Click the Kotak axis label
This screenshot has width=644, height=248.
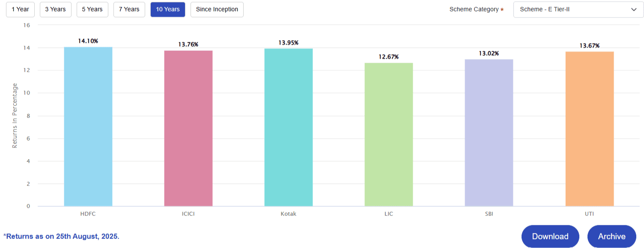(289, 214)
